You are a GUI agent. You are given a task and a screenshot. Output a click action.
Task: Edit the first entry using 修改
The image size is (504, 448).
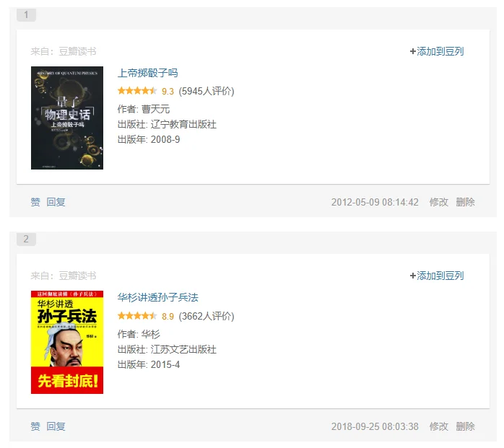point(439,202)
